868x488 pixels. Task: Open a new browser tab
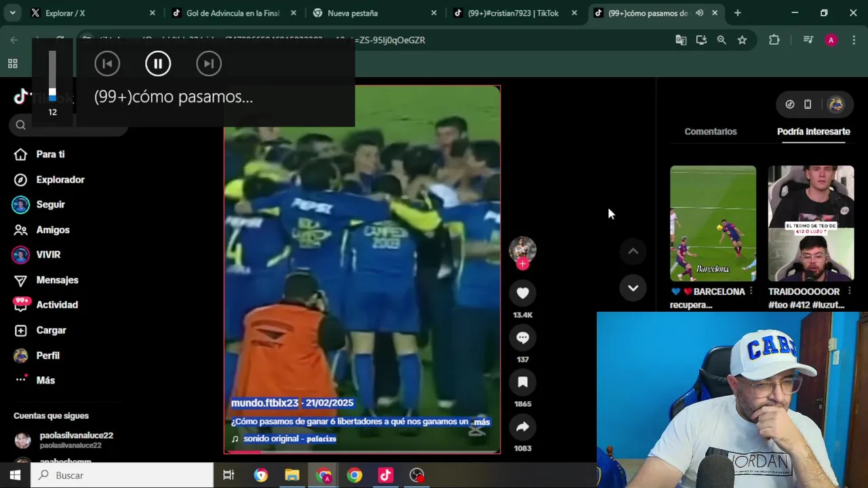(x=738, y=13)
